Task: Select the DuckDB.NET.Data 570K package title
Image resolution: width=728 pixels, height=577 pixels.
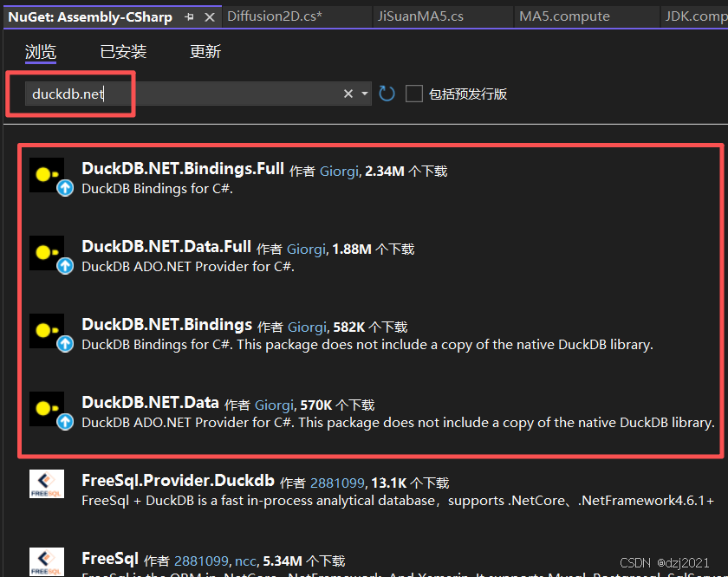Action: coord(150,403)
